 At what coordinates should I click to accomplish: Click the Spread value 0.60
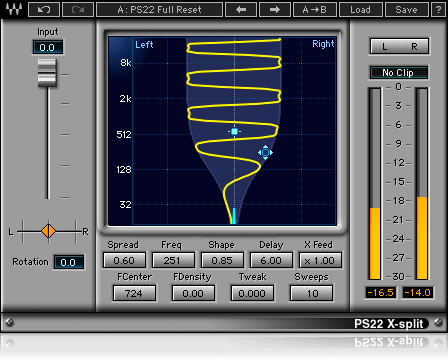tap(124, 260)
